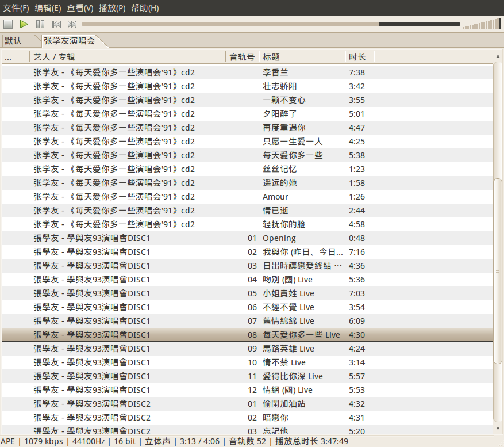This screenshot has height=447, width=504.
Task: Select track 07 舊情綿綿 Live
Action: click(x=247, y=321)
